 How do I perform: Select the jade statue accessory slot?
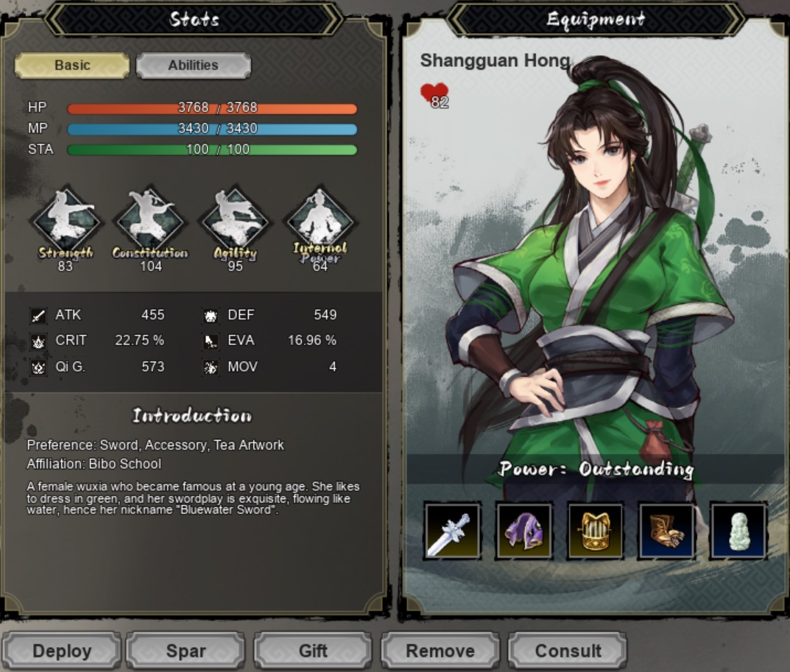(x=738, y=531)
